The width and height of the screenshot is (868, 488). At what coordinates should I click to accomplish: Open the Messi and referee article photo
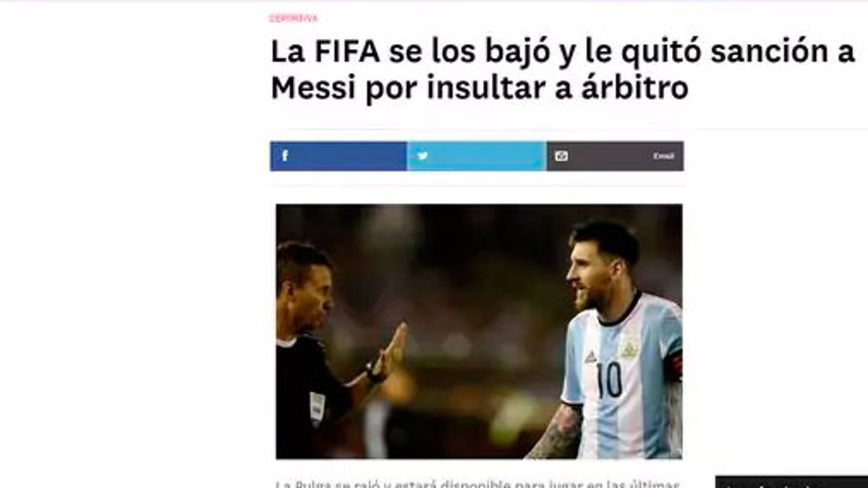(x=479, y=331)
